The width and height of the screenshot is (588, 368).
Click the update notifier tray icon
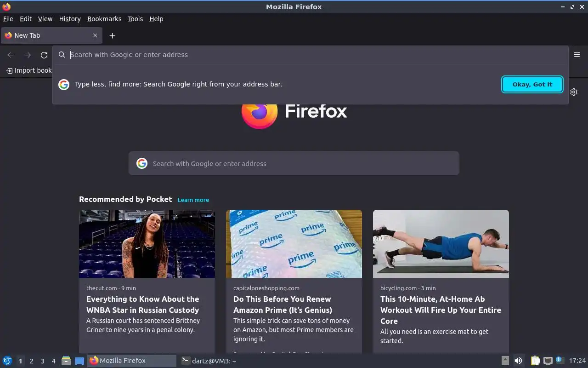(559, 360)
